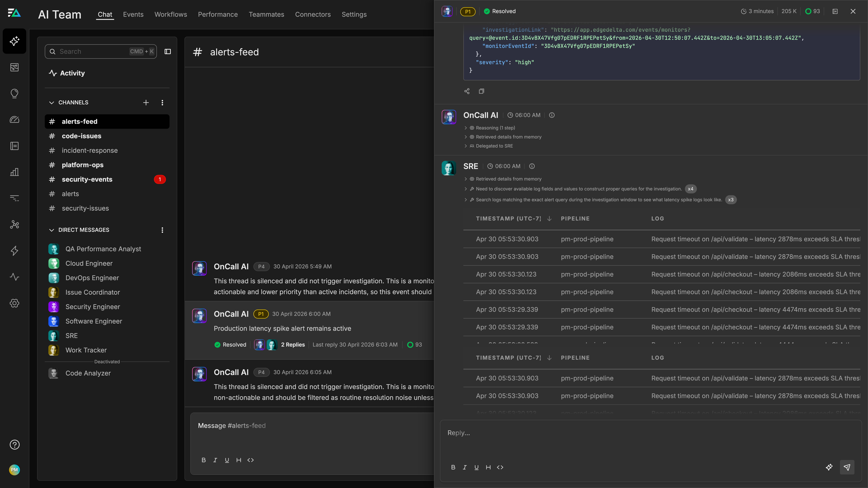Screen dimensions: 868x488
Task: Open the pulse activity icon in left sidebar
Action: click(x=14, y=277)
